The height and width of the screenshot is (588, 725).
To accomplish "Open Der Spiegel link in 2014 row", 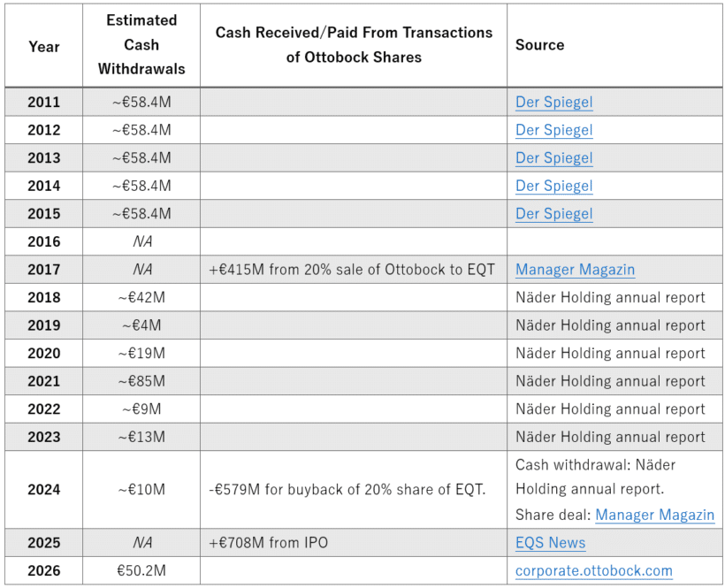I will point(553,186).
